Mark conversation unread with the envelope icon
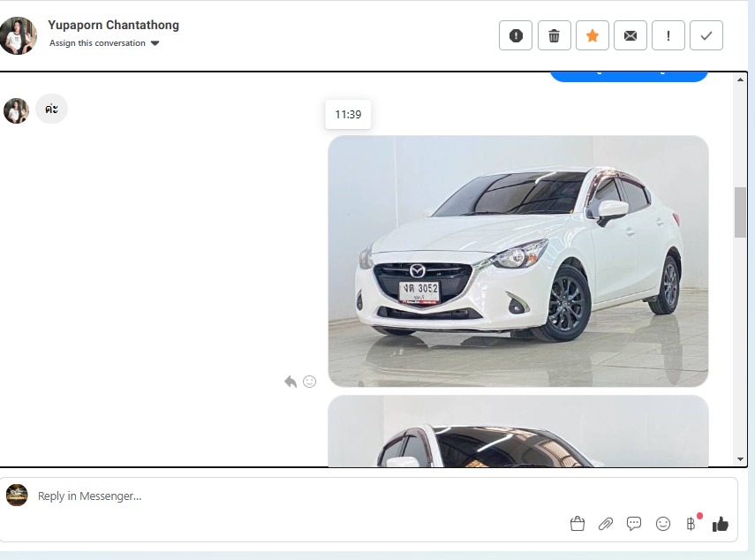 click(x=630, y=35)
